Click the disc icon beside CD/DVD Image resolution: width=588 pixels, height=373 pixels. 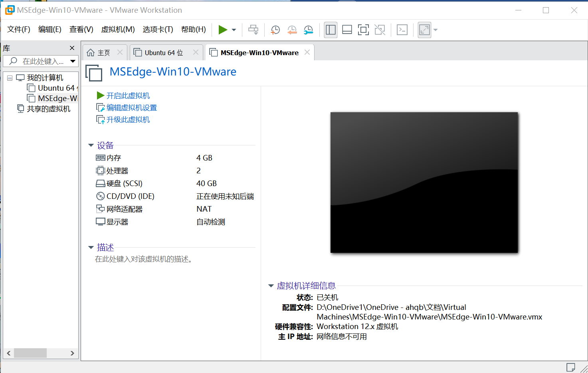tap(101, 196)
